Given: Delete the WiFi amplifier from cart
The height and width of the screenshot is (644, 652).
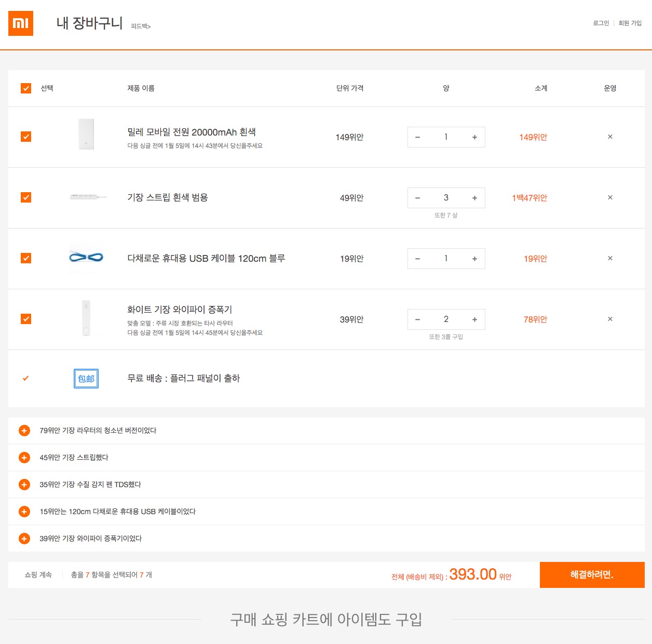Looking at the screenshot, I should 610,319.
